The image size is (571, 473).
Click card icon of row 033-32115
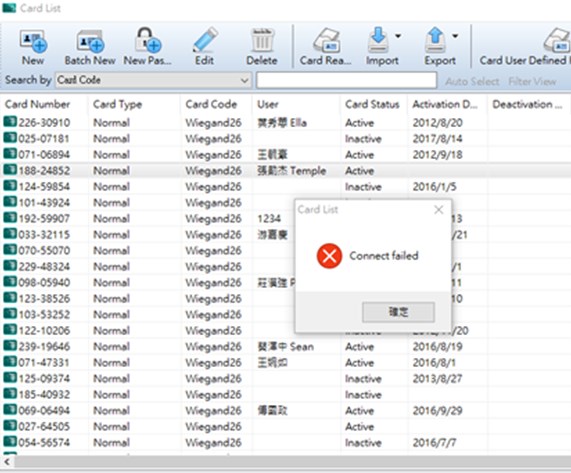click(x=10, y=233)
